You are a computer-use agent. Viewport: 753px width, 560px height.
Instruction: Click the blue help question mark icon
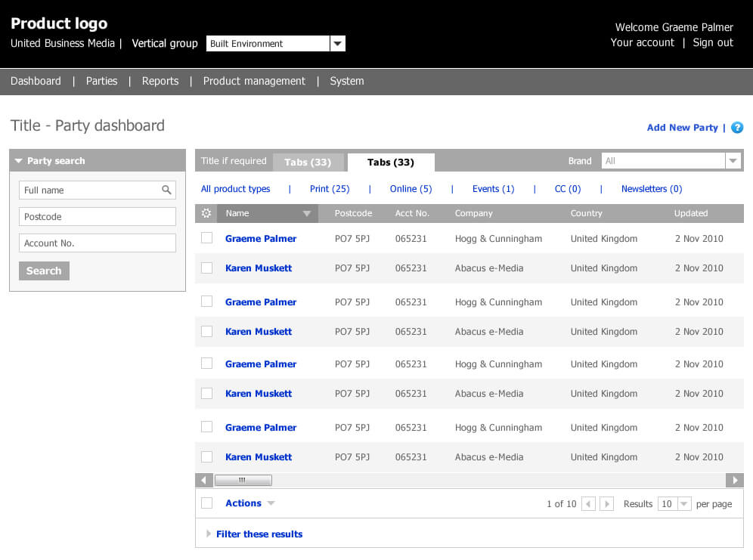(737, 128)
